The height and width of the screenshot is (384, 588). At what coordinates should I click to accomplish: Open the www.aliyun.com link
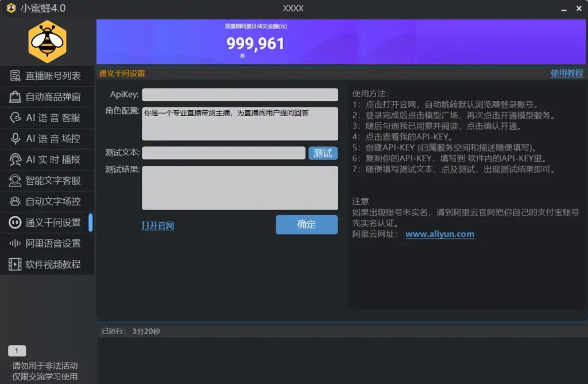point(440,234)
